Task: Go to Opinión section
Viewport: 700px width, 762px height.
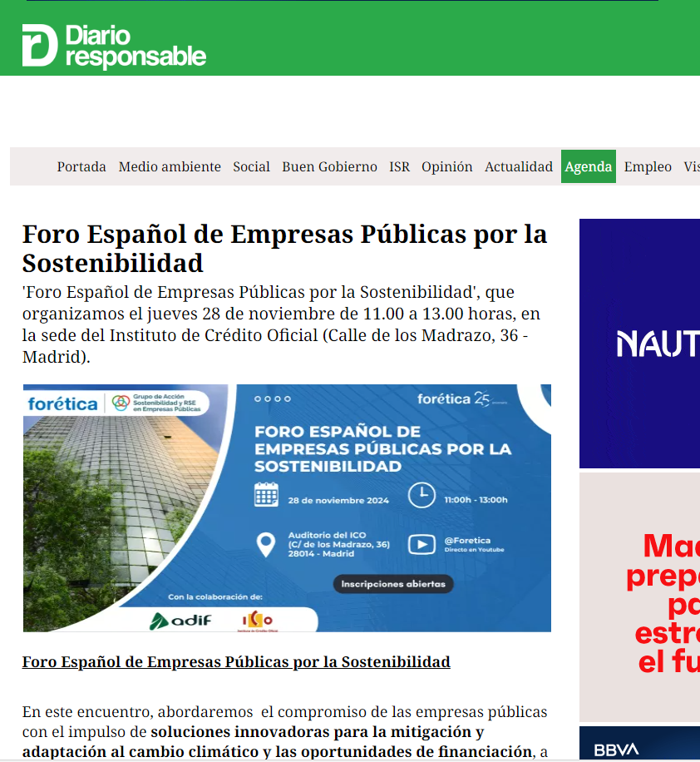Action: coord(447,166)
